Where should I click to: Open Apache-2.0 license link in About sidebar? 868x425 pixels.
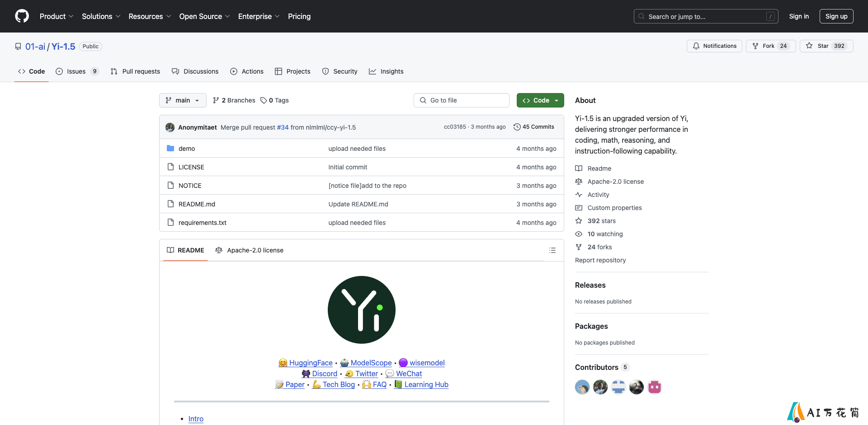coord(609,182)
